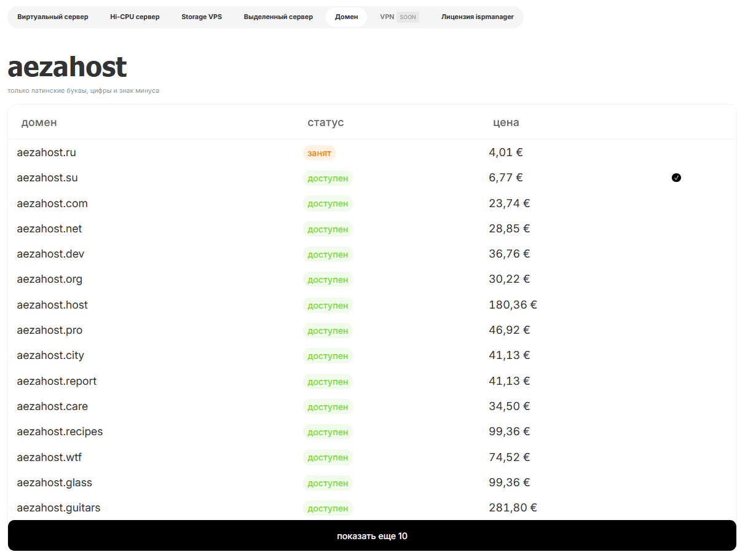Open the Выделенный сервер tab

278,17
